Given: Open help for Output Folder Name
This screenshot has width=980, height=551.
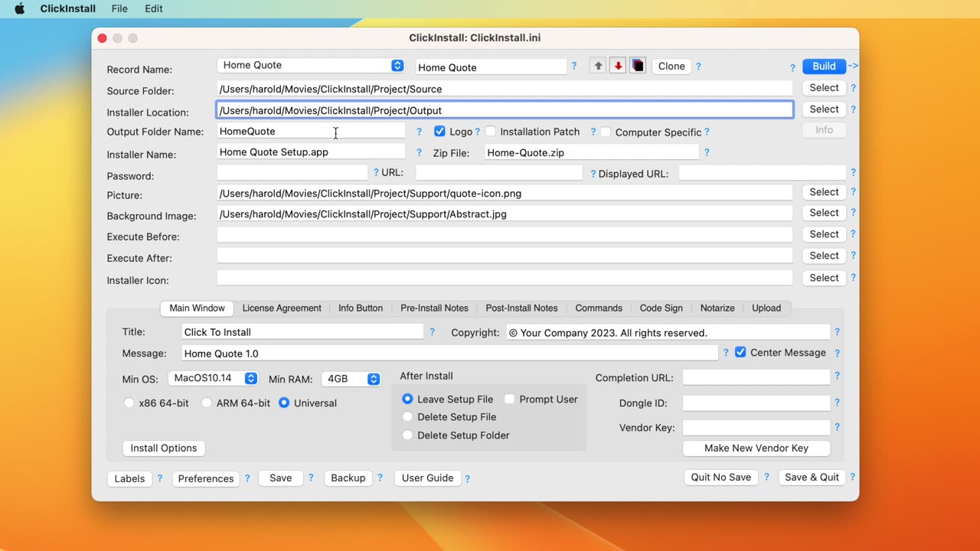Looking at the screenshot, I should [x=419, y=132].
